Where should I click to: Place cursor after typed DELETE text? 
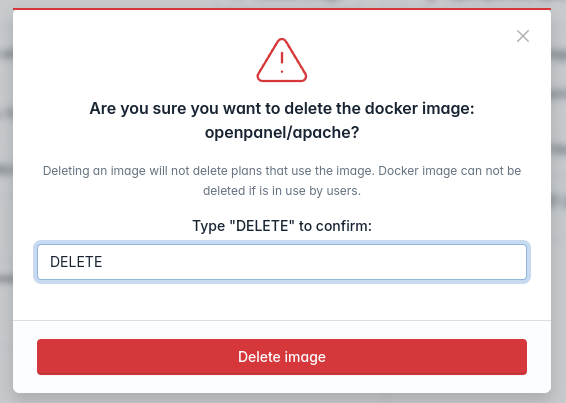(x=103, y=262)
